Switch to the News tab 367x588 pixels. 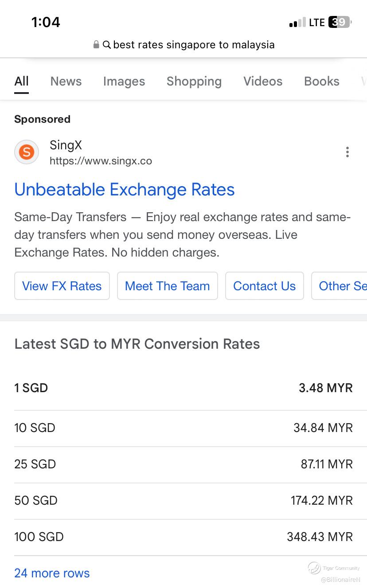click(66, 82)
